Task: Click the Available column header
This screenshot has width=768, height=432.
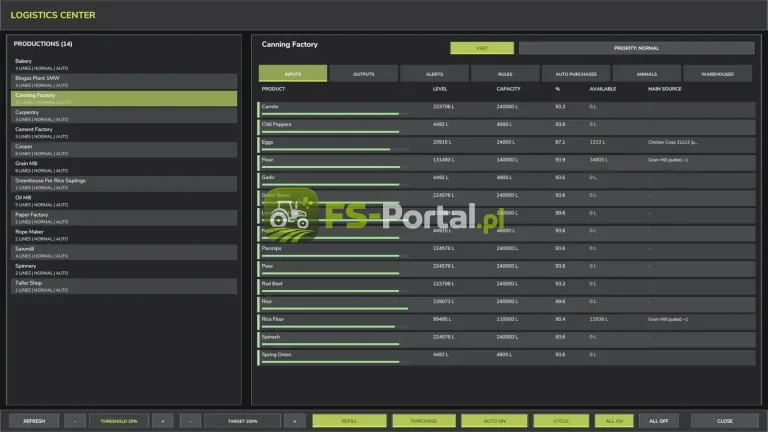Action: tap(602, 89)
